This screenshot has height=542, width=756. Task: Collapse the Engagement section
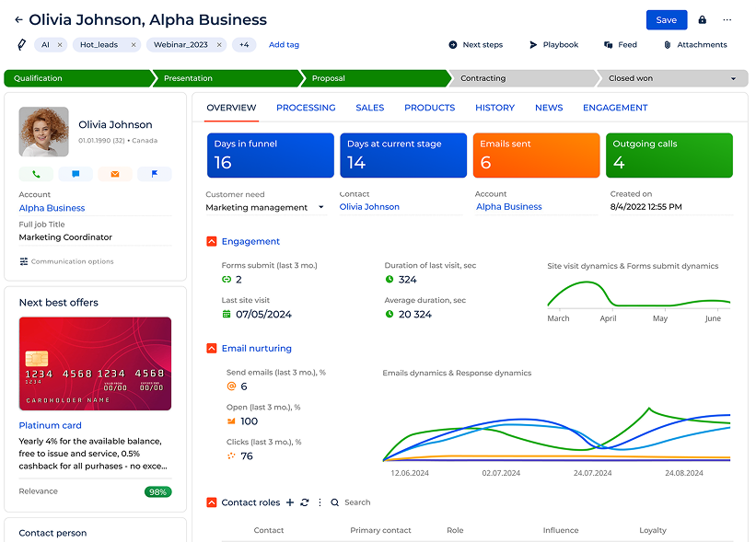(211, 241)
